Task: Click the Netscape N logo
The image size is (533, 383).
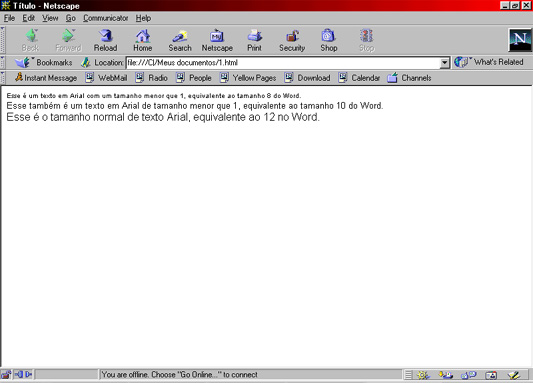Action: point(520,40)
